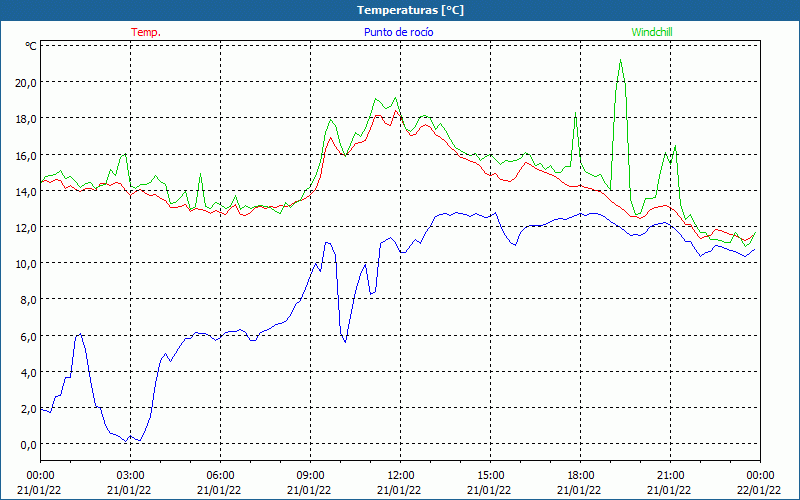
Task: Click the blue dew point dip just after 10:00
Action: (345, 341)
